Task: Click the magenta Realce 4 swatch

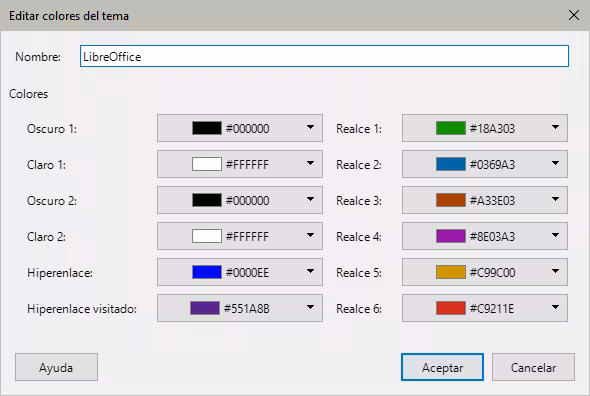Action: 451,236
